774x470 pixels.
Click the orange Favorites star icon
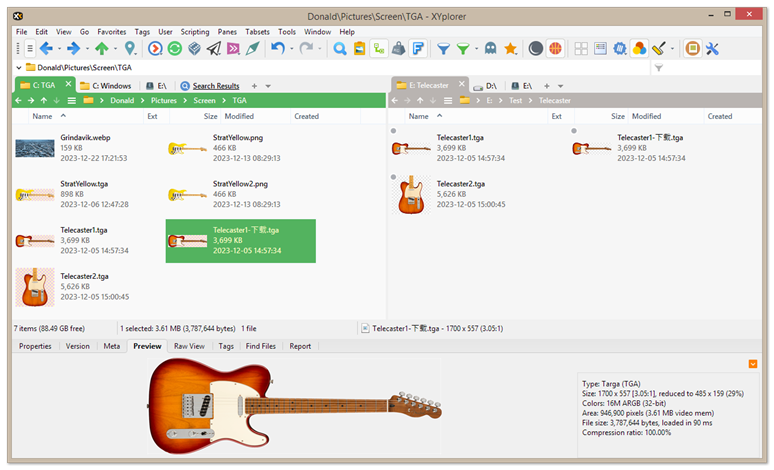510,48
